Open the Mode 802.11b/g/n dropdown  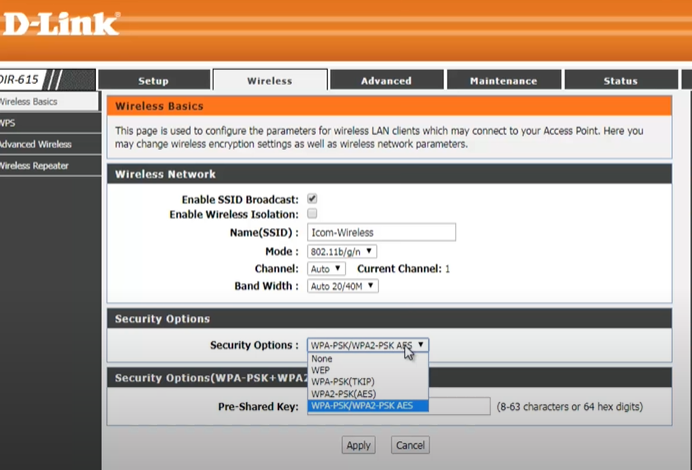342,251
